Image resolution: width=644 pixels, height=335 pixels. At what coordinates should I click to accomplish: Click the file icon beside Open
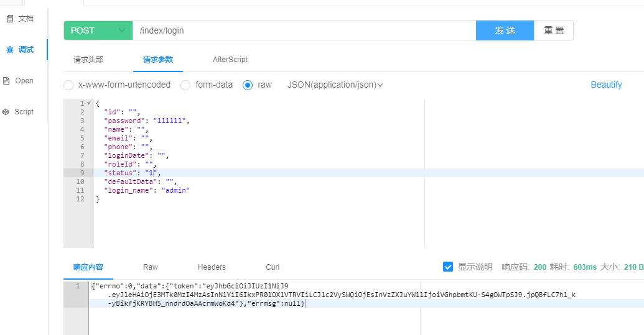coord(6,81)
